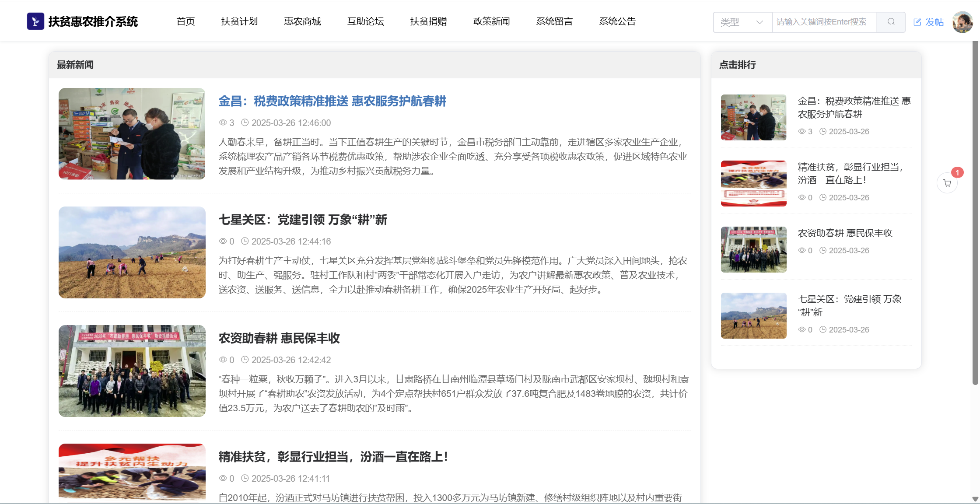Open article 金昌：税费政策精准推送 惠农服务护航春耕
This screenshot has height=504, width=980.
pos(332,101)
